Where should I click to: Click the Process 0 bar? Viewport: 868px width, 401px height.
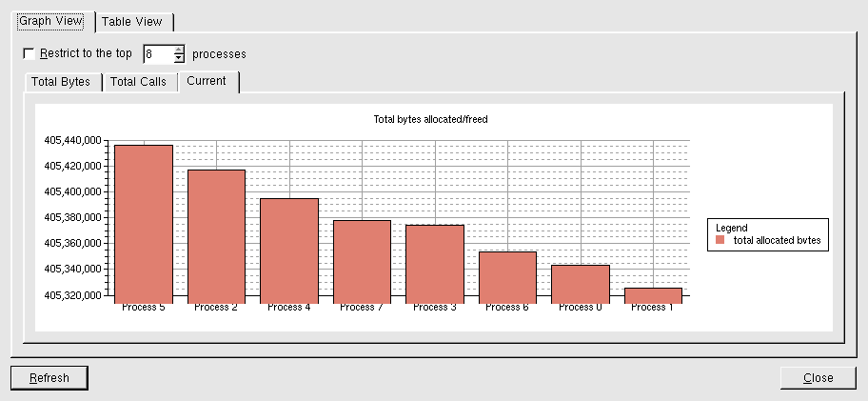pyautogui.click(x=581, y=281)
